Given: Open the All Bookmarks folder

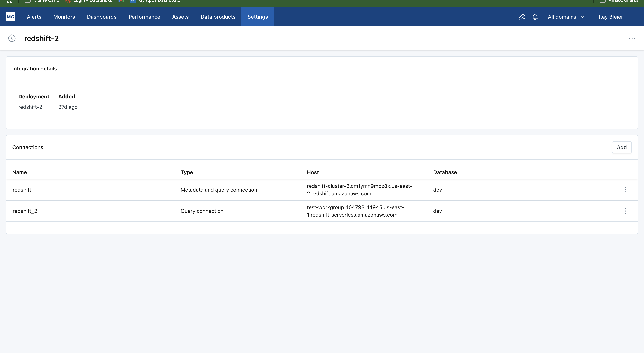Looking at the screenshot, I should tap(619, 1).
